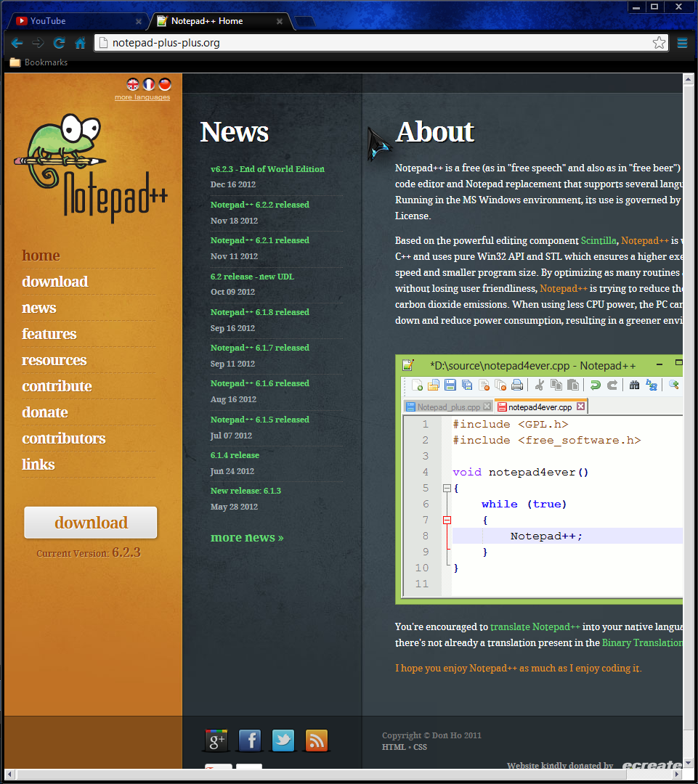698x784 pixels.
Task: Go to the browser home page icon
Action: point(80,43)
